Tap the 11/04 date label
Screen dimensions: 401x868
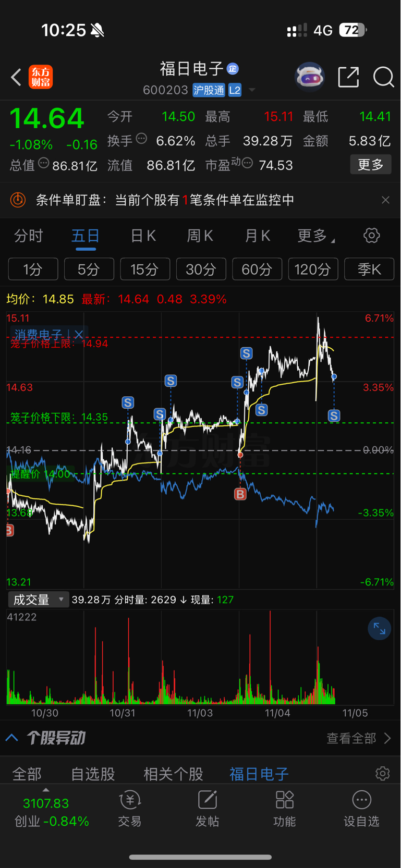point(277,713)
